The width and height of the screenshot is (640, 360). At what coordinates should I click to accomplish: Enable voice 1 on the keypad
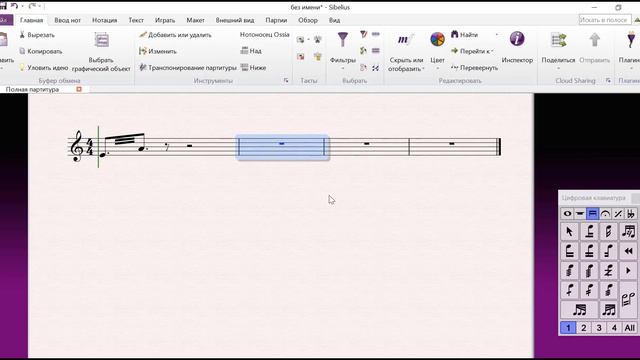click(x=568, y=328)
